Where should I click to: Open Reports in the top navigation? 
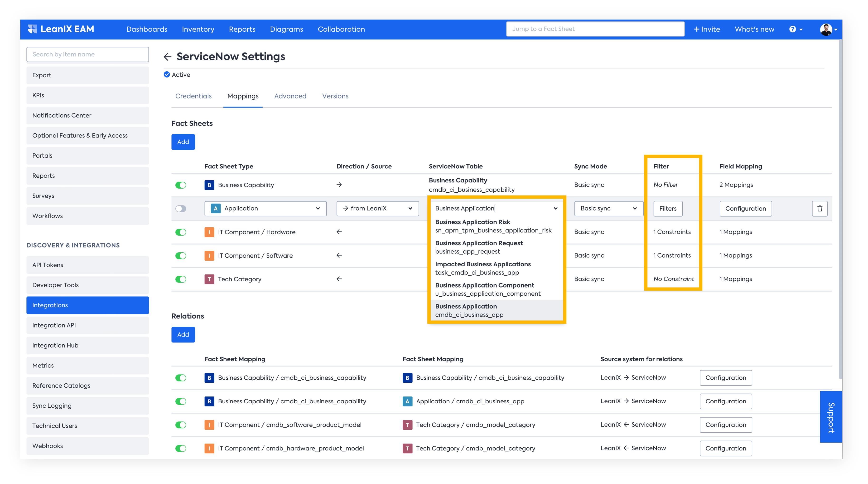(x=242, y=29)
